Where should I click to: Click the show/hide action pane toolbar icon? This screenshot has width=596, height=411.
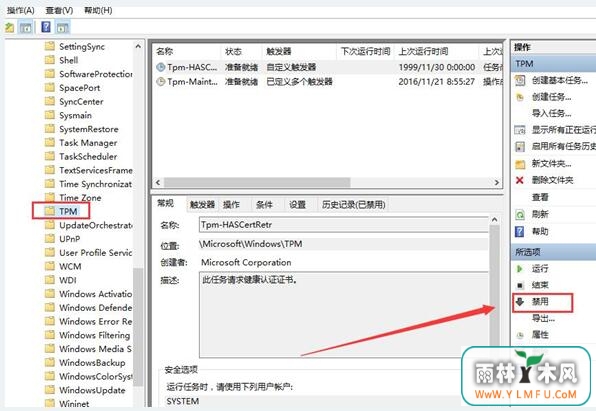[x=63, y=27]
